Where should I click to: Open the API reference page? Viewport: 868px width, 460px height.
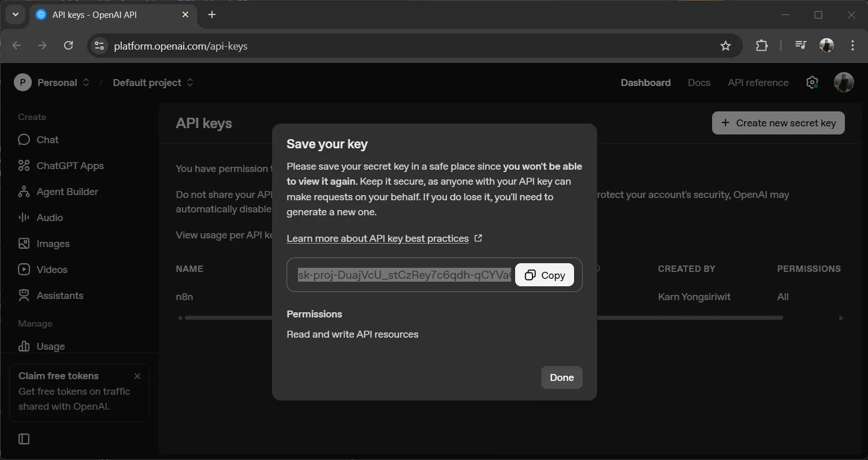click(758, 83)
